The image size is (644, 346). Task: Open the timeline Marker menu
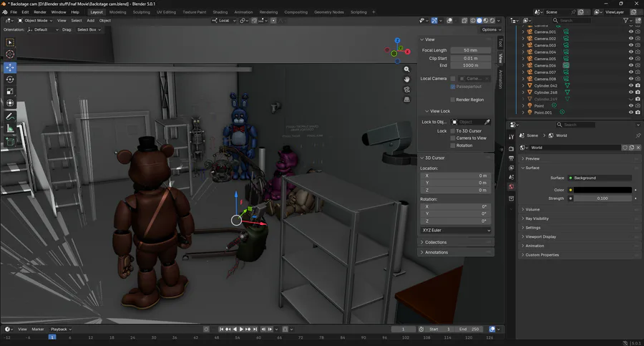(38, 329)
